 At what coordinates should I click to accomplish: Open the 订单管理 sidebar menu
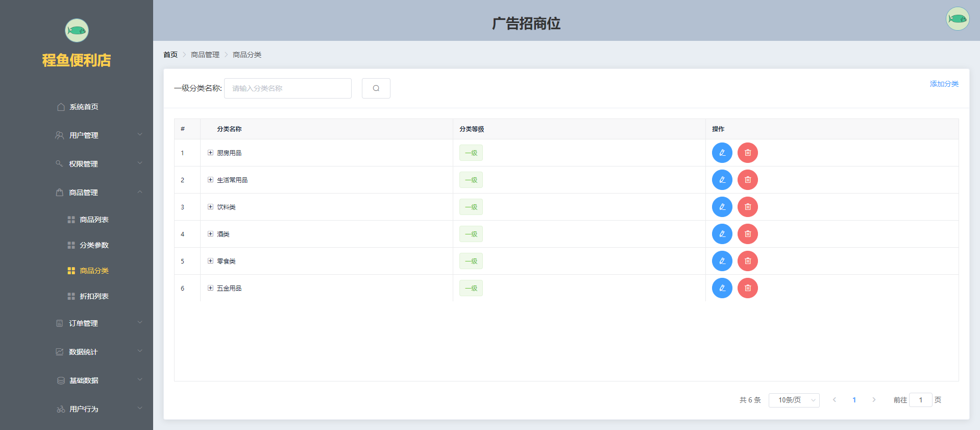pos(77,323)
